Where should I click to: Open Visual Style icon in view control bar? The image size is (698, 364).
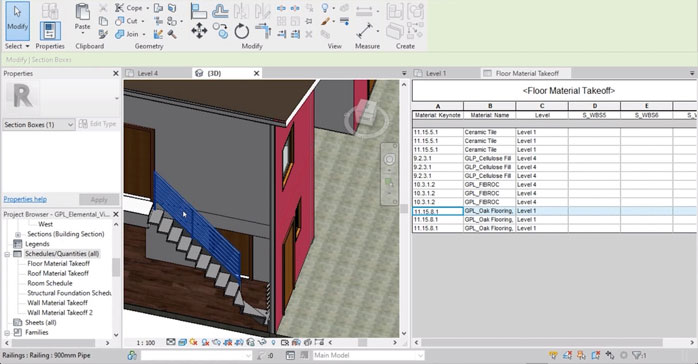182,342
